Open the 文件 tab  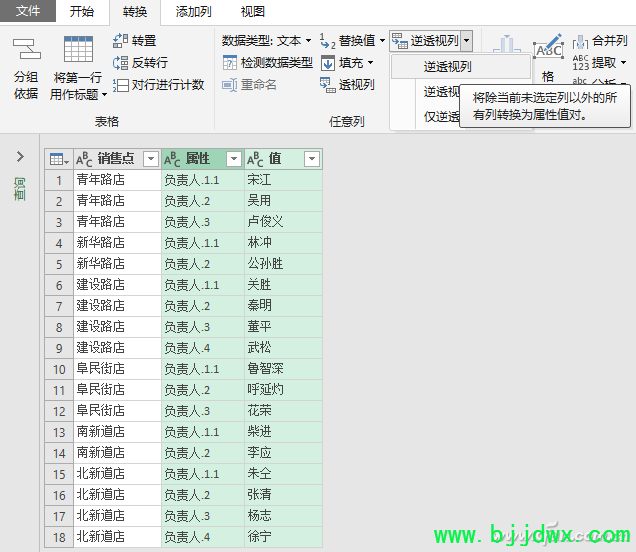coord(28,11)
